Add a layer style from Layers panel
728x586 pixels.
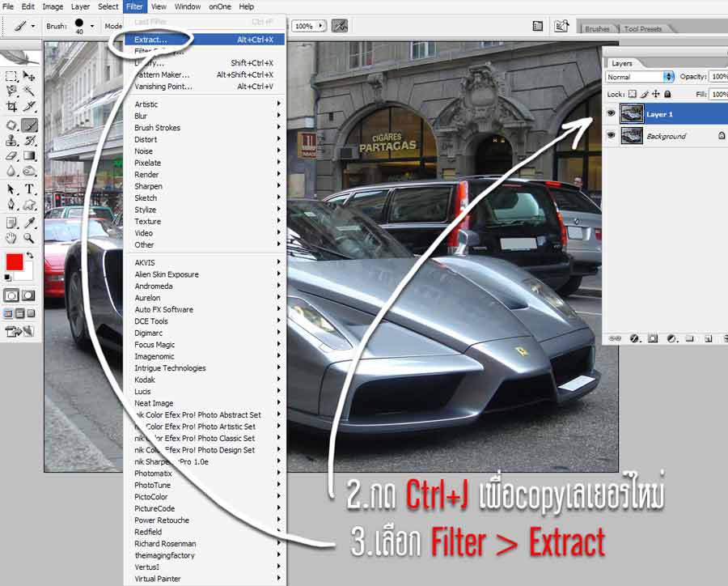[x=634, y=338]
